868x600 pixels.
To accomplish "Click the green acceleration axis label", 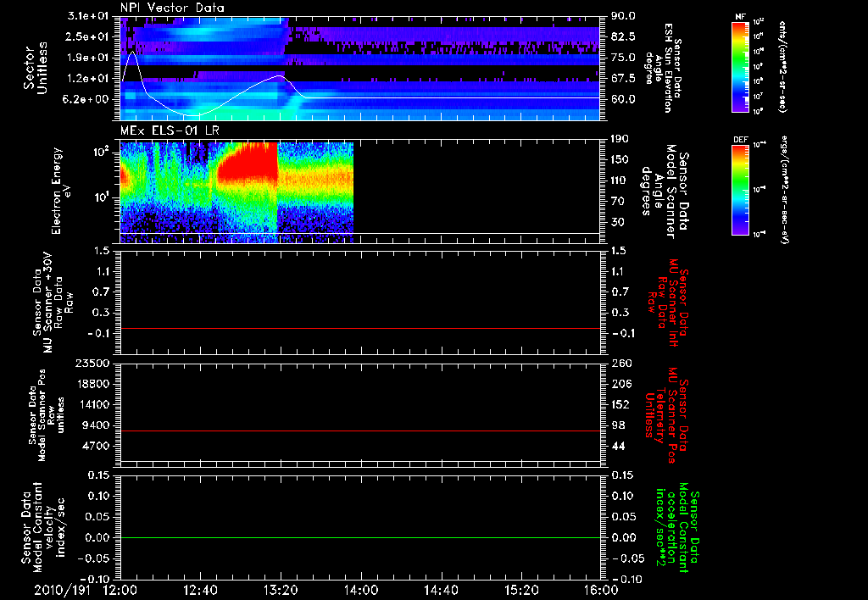I will [676, 529].
